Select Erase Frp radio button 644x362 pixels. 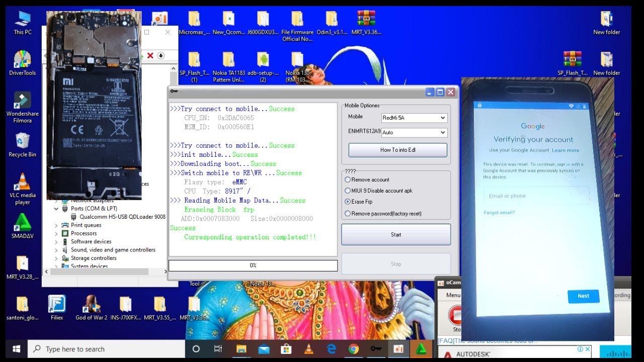pyautogui.click(x=358, y=202)
